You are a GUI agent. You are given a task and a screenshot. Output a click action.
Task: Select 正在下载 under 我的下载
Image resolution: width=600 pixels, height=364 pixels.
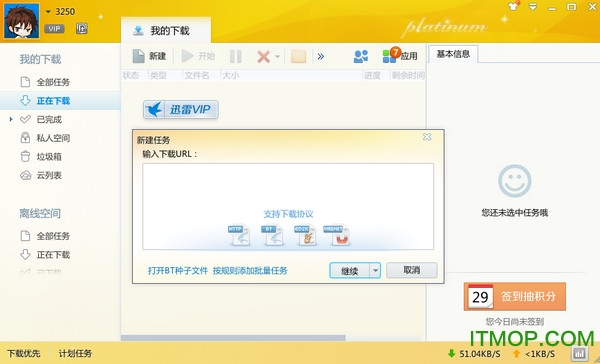point(60,101)
